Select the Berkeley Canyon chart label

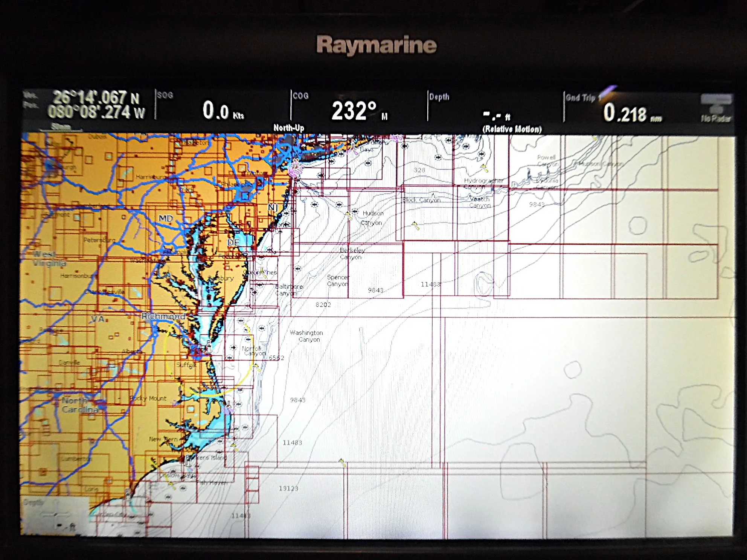[352, 254]
